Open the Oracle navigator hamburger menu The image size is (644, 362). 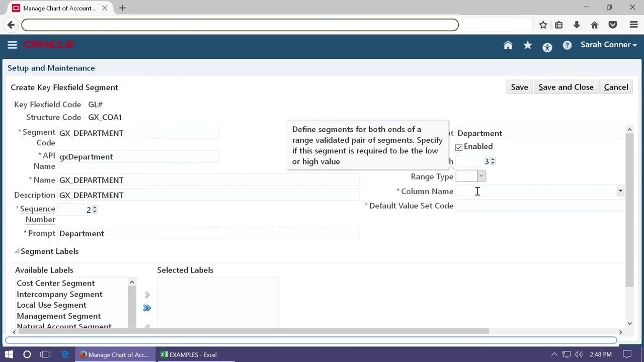pyautogui.click(x=13, y=45)
